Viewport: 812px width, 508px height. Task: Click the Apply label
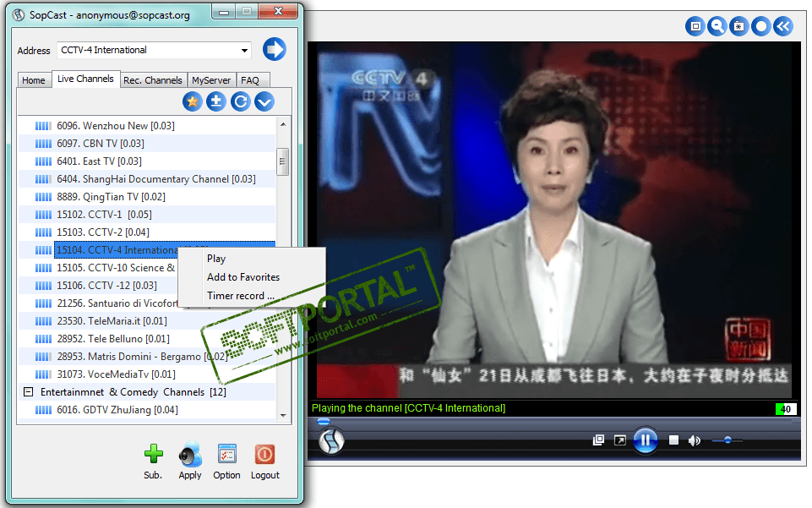click(x=190, y=475)
